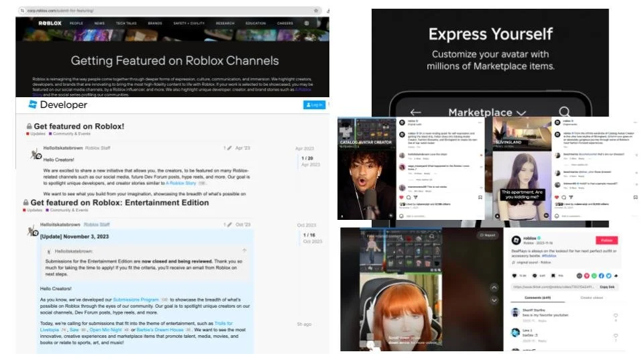Open 'Get featured on Roblox!' topic title
This screenshot has width=644, height=362.
click(79, 127)
